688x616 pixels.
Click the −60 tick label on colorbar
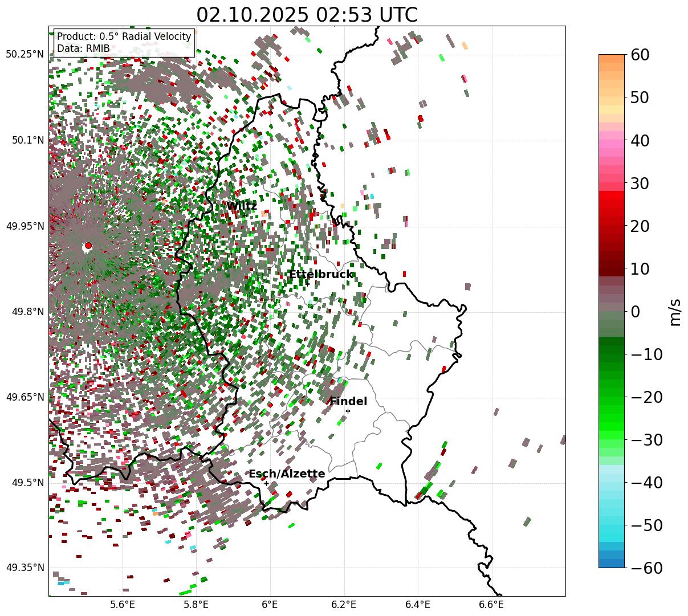click(x=647, y=568)
